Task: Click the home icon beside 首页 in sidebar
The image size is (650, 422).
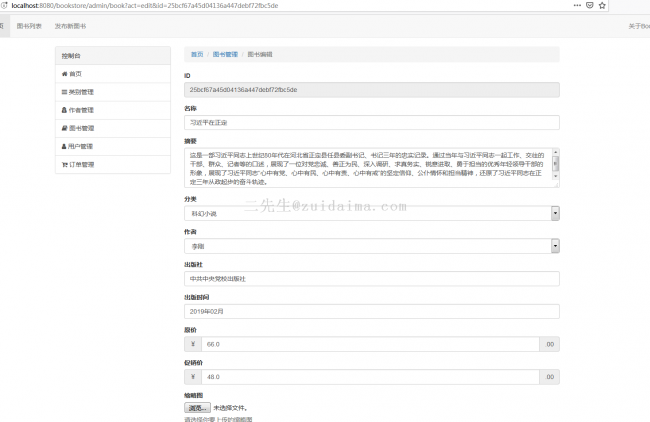Action: [65, 74]
